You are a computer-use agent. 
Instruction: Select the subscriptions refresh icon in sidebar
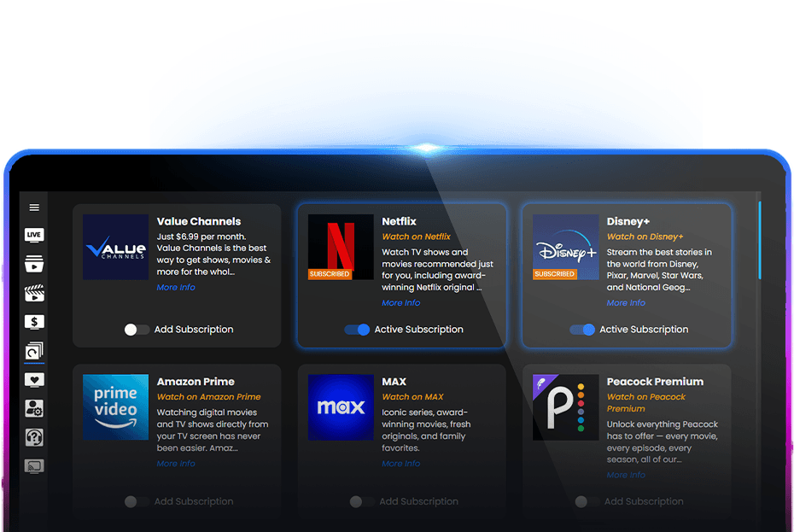34,351
